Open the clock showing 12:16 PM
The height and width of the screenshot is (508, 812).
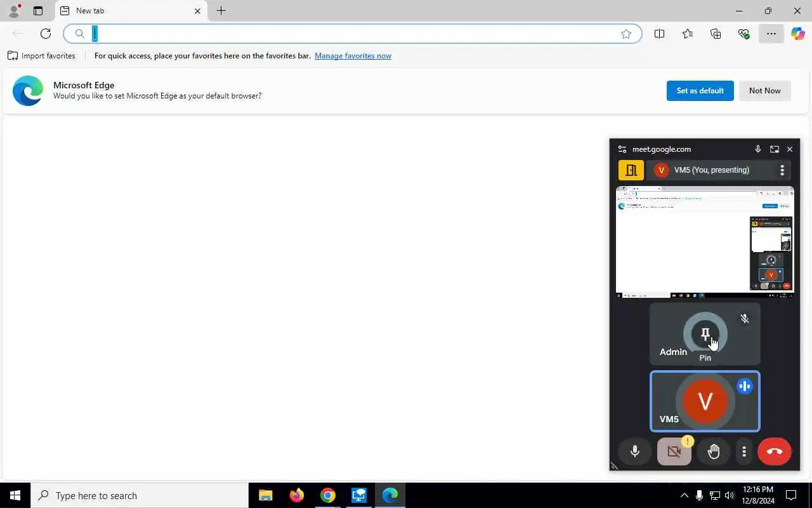pos(758,495)
